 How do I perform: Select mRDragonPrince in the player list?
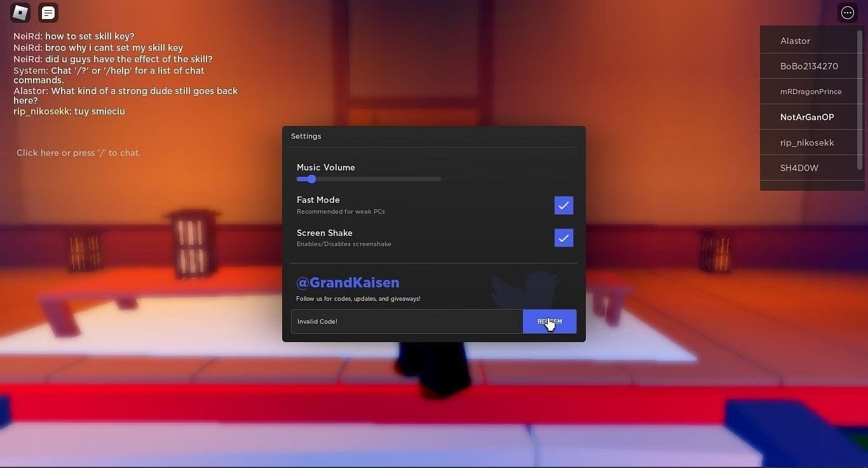tap(811, 91)
